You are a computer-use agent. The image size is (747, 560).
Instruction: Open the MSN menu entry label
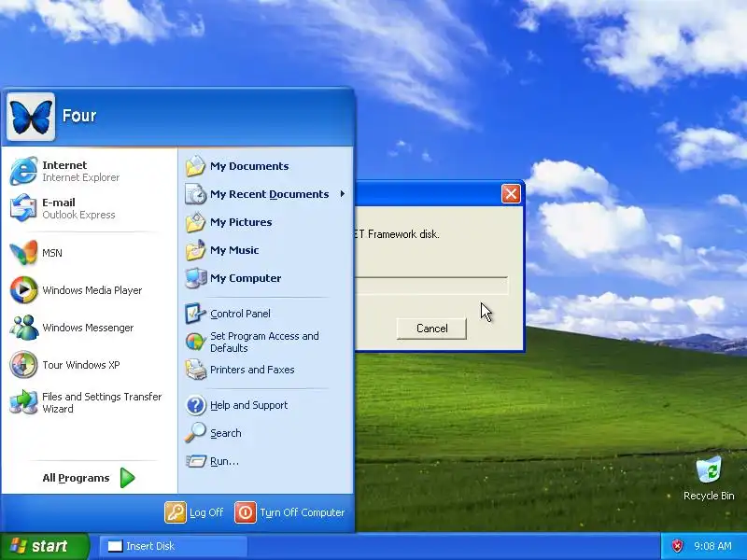pyautogui.click(x=52, y=253)
